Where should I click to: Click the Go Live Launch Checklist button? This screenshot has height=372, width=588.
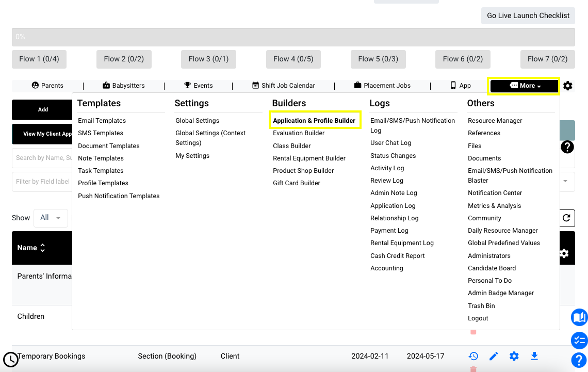pyautogui.click(x=528, y=15)
